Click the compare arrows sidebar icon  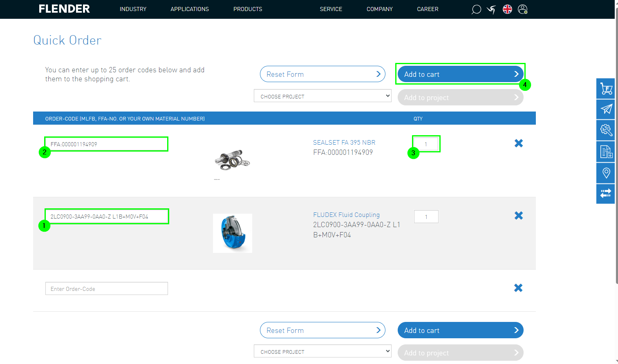606,194
